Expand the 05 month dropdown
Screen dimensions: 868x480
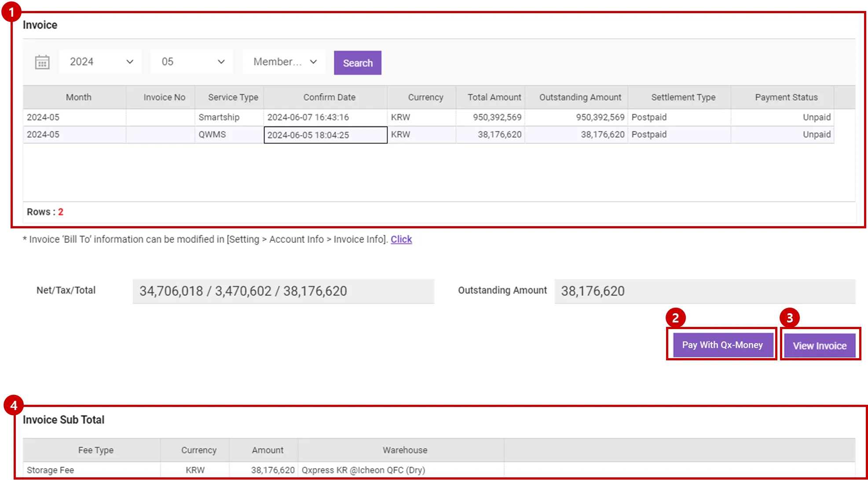pyautogui.click(x=192, y=62)
